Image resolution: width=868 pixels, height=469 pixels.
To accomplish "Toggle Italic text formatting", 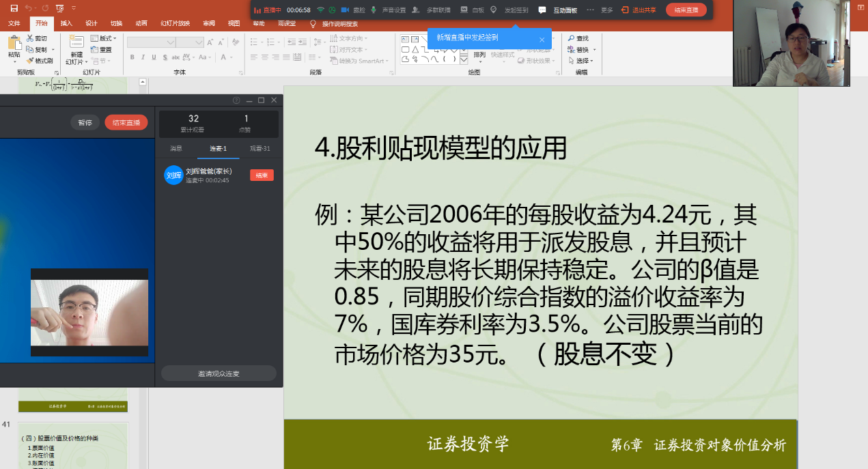I will tap(143, 57).
